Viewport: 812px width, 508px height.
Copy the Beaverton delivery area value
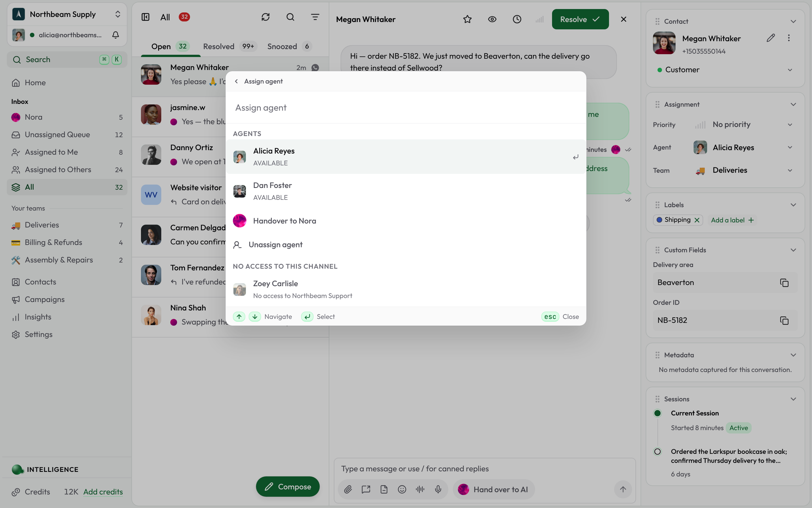pyautogui.click(x=784, y=283)
